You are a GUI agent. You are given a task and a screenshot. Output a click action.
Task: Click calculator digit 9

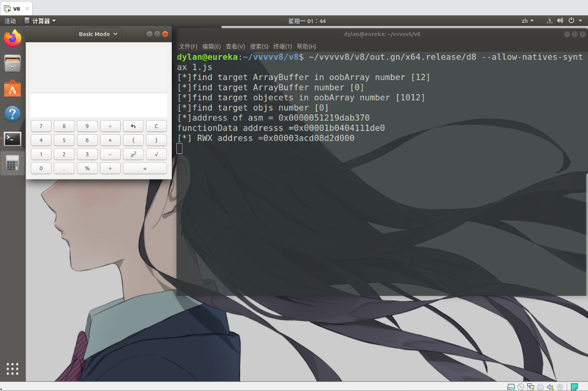click(x=87, y=126)
